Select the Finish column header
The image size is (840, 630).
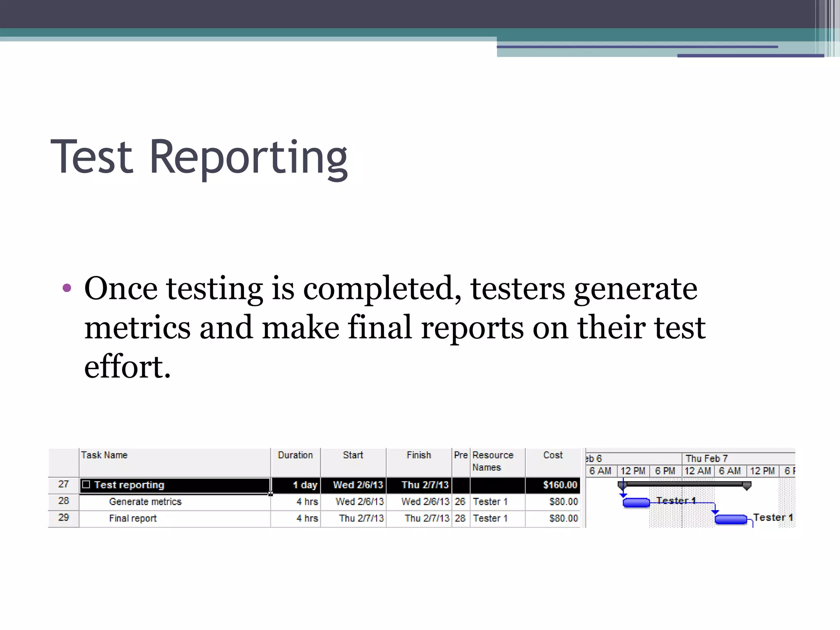(419, 462)
